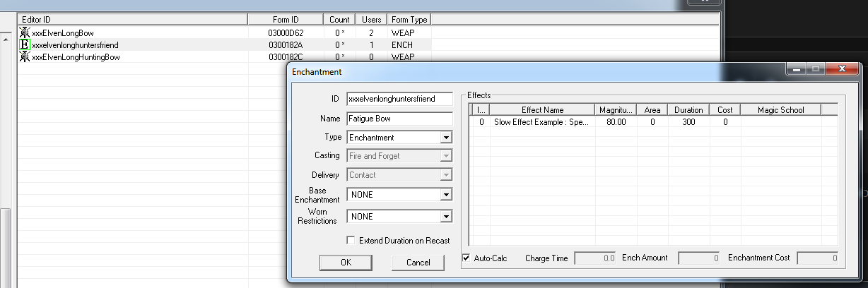Toggle Extend Duration on Recast checkbox
The width and height of the screenshot is (868, 288).
(351, 240)
